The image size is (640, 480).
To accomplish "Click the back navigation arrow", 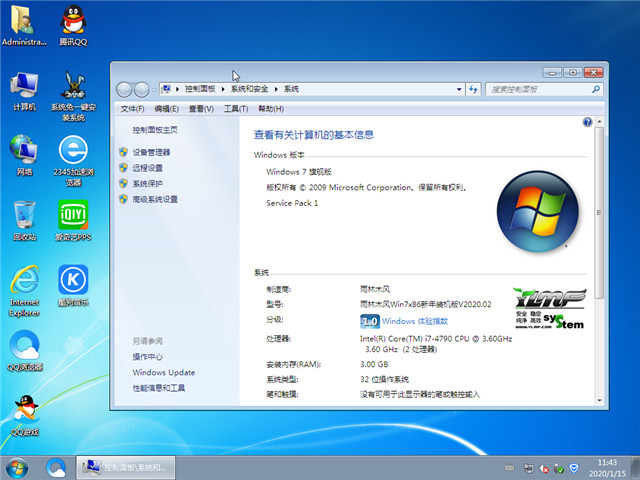I will pyautogui.click(x=124, y=89).
